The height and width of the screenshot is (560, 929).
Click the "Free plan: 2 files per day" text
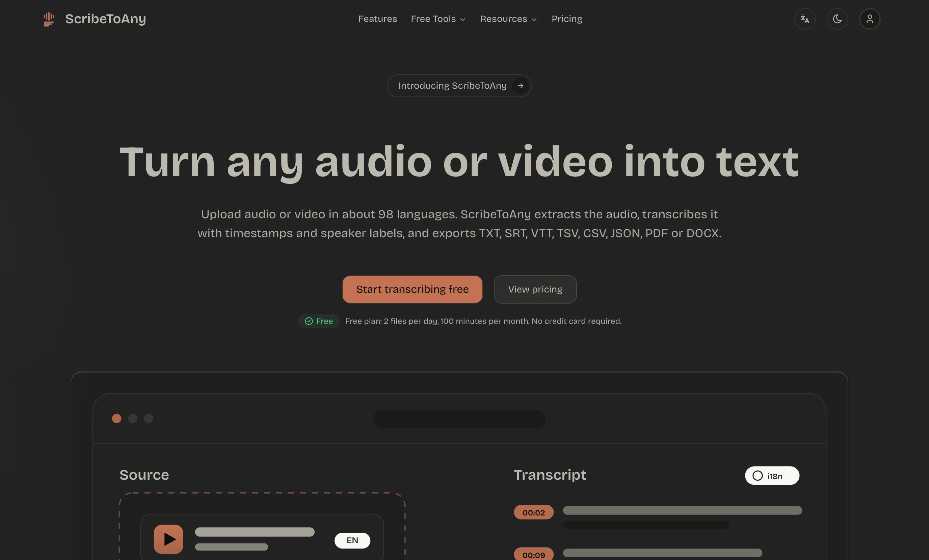pos(391,321)
